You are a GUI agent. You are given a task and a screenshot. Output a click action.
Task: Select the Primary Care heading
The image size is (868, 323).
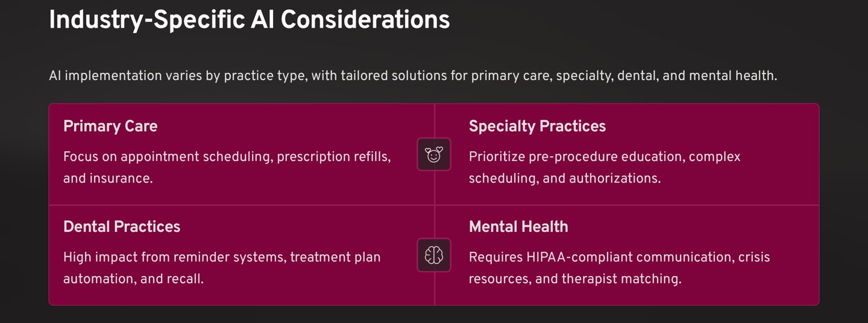[110, 127]
